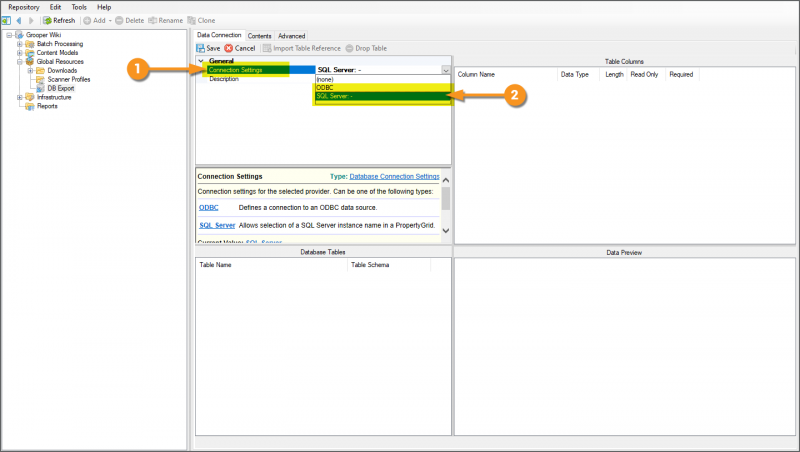The width and height of the screenshot is (800, 452).
Task: Click the Clone toolbar button
Action: point(202,20)
